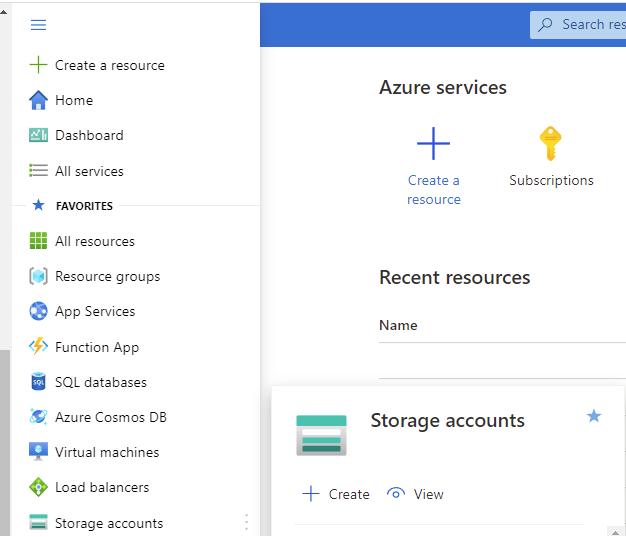The image size is (626, 537).
Task: Click the eye icon next to View
Action: (396, 494)
